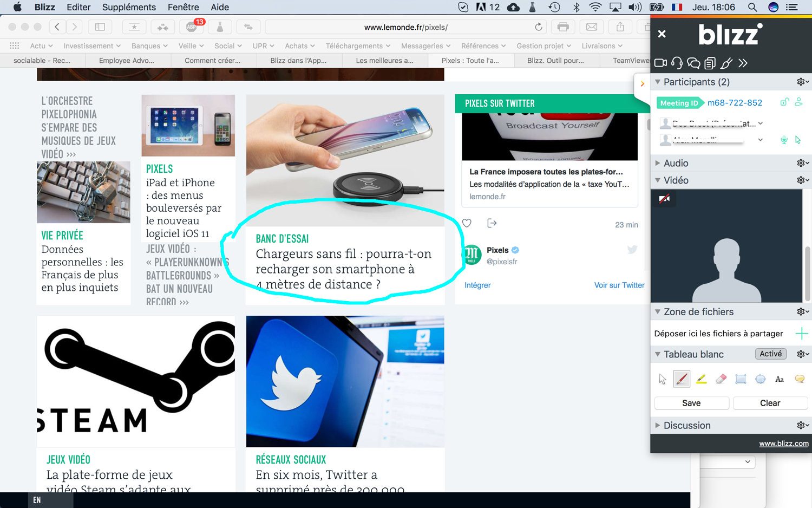Go back in Safari history
Viewport: 812px width, 508px height.
coord(57,27)
